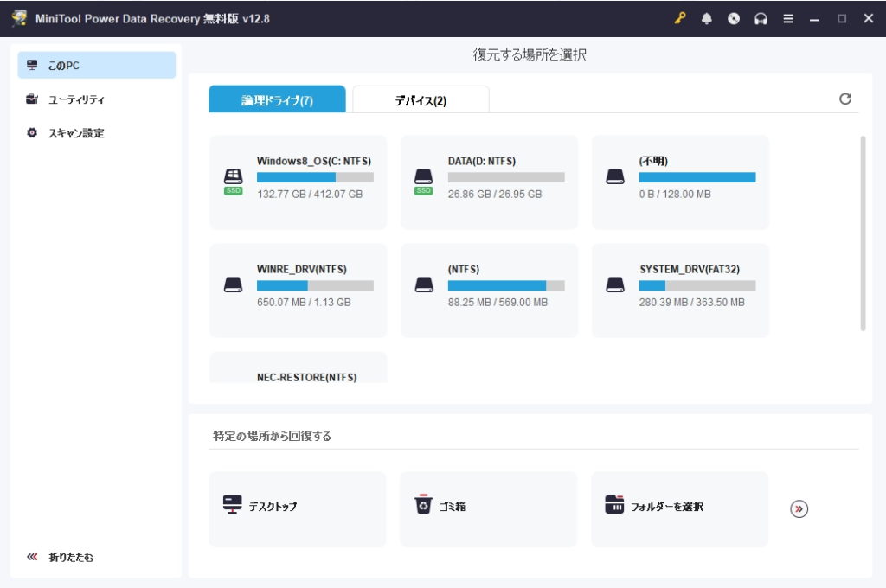The height and width of the screenshot is (588, 886).
Task: Click the SYSTEM_DRV usage bar
Action: pos(697,285)
